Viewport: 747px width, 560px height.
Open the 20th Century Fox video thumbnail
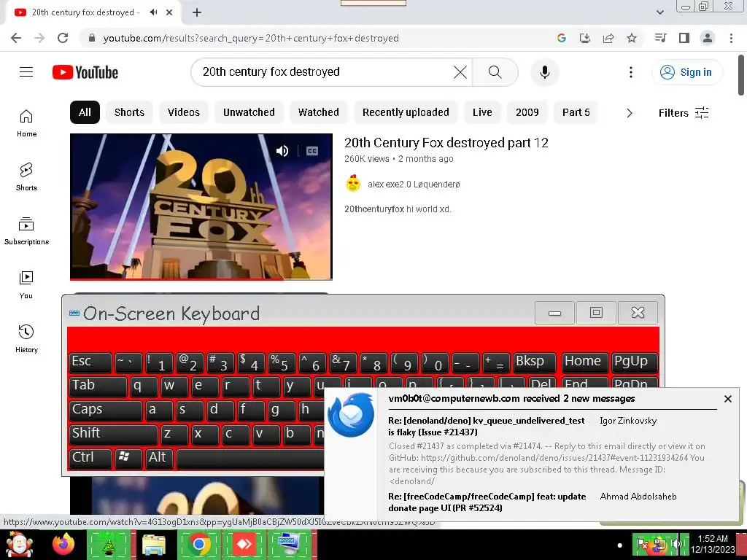201,206
